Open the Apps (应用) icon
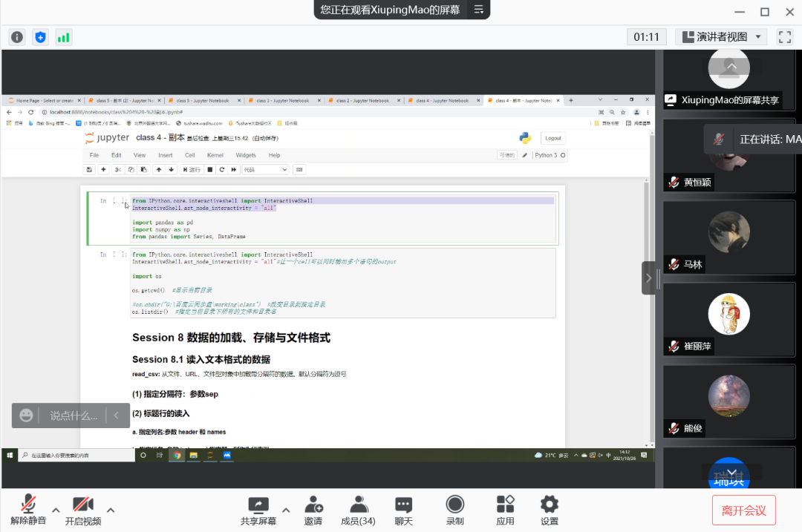The image size is (802, 532). click(506, 510)
